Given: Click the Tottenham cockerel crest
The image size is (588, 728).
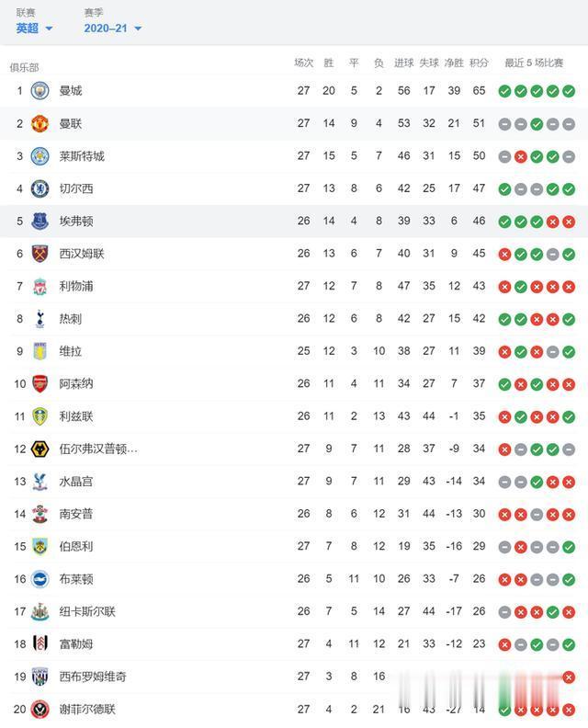Looking at the screenshot, I should tap(40, 319).
